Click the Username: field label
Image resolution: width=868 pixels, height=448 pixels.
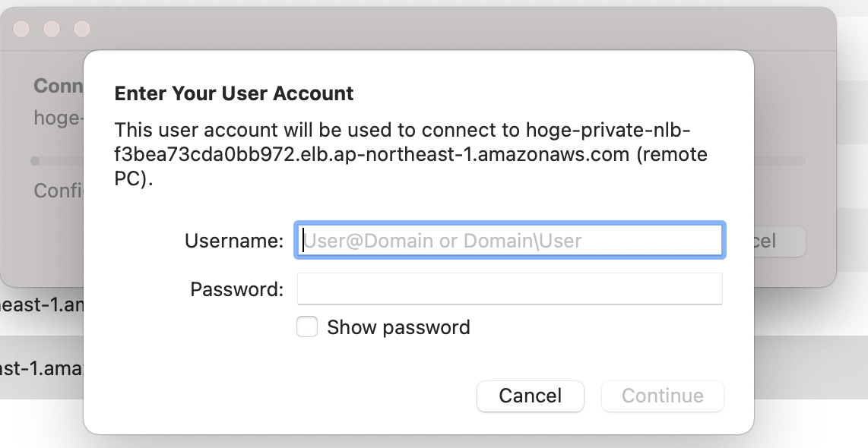(x=235, y=240)
